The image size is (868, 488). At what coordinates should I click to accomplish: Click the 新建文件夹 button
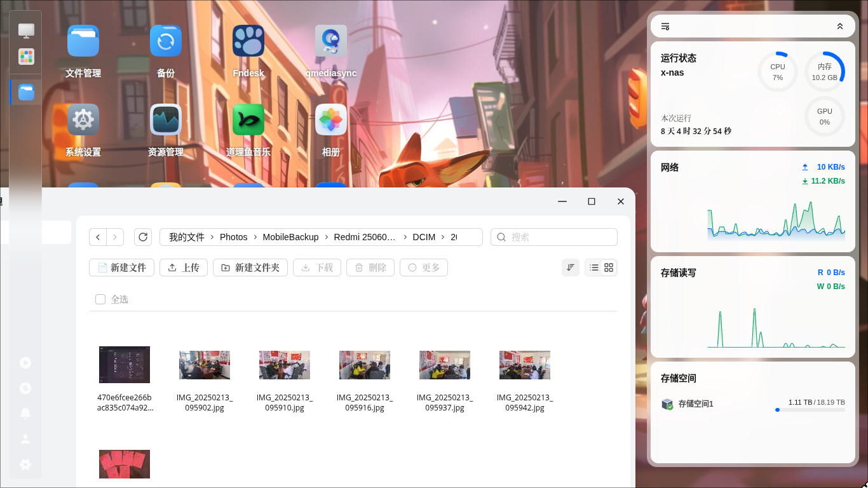[x=250, y=268]
